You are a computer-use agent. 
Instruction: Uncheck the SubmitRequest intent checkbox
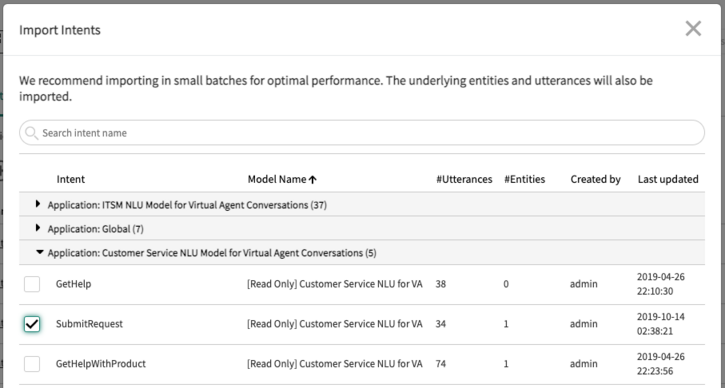pos(32,324)
